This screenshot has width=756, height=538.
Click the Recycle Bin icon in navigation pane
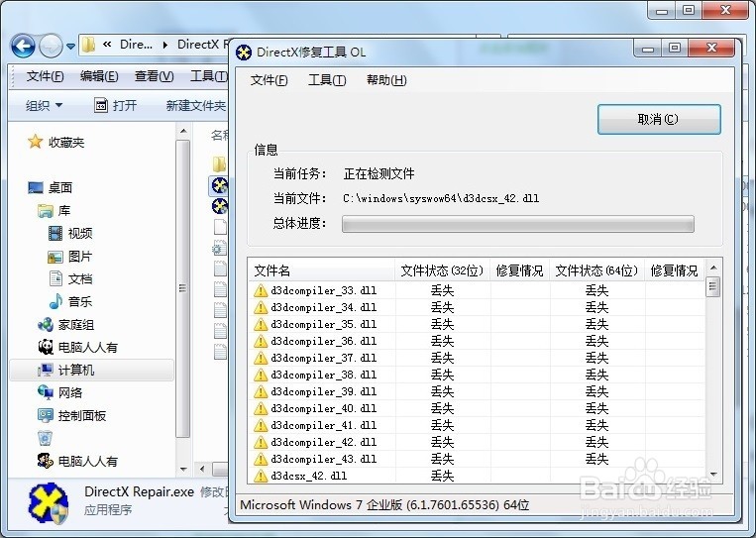pos(45,438)
